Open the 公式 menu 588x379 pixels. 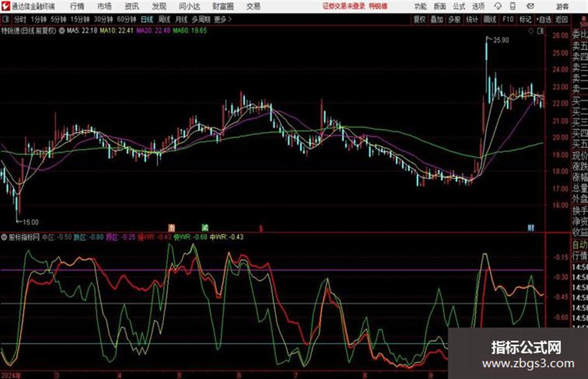point(459,6)
